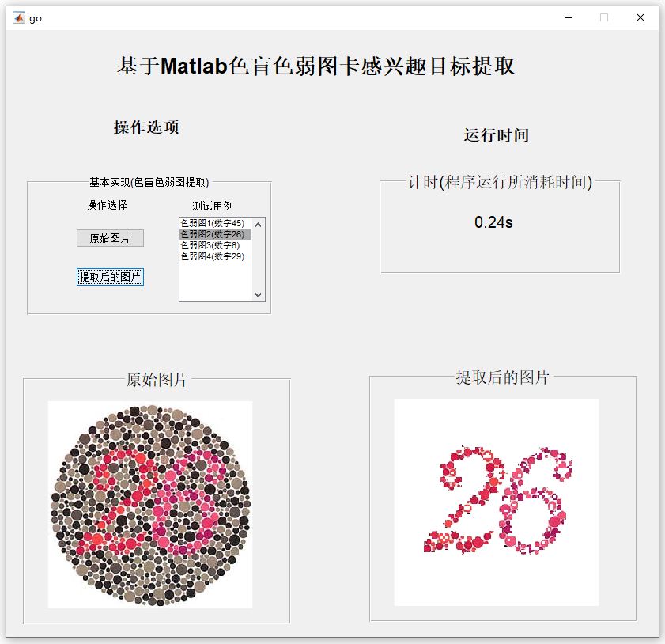This screenshot has width=665, height=644.
Task: Click the original color-blind test image
Action: 150,505
